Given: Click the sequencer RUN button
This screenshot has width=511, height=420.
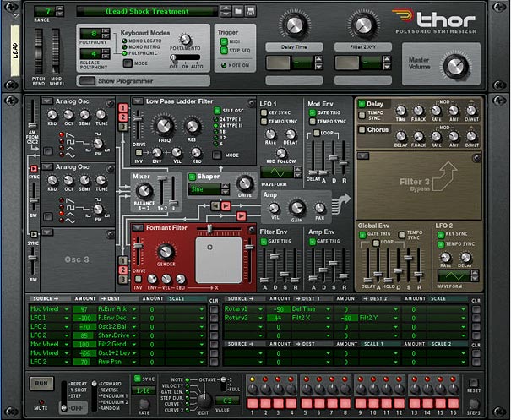Looking at the screenshot, I should [41, 384].
